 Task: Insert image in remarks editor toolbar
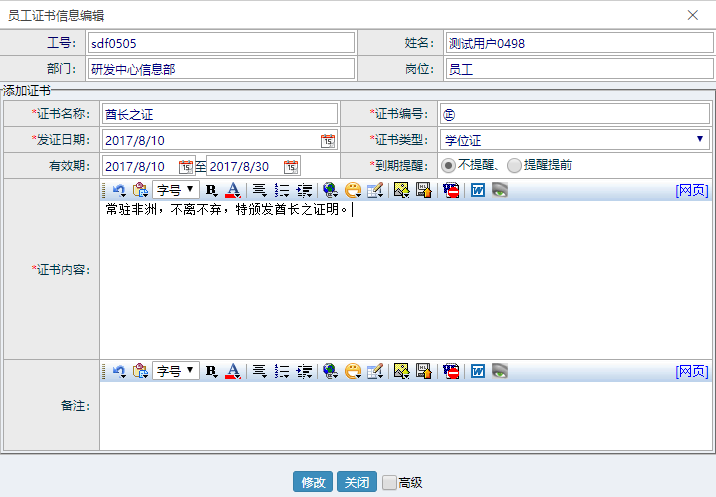click(401, 371)
